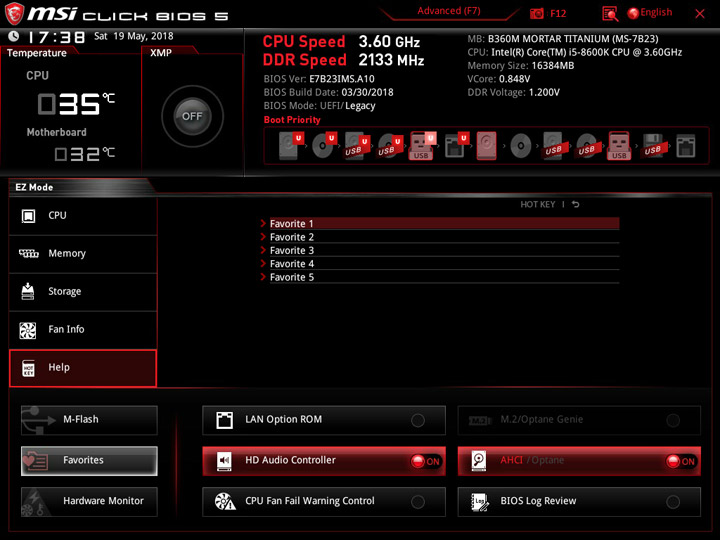This screenshot has height=540, width=720.
Task: Click the CPU temperature 035°C readout
Action: coord(76,103)
